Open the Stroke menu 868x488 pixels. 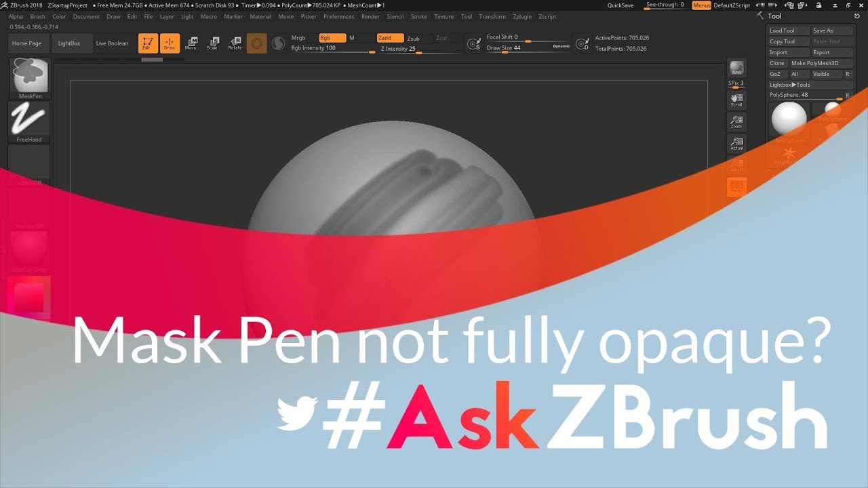coord(419,16)
